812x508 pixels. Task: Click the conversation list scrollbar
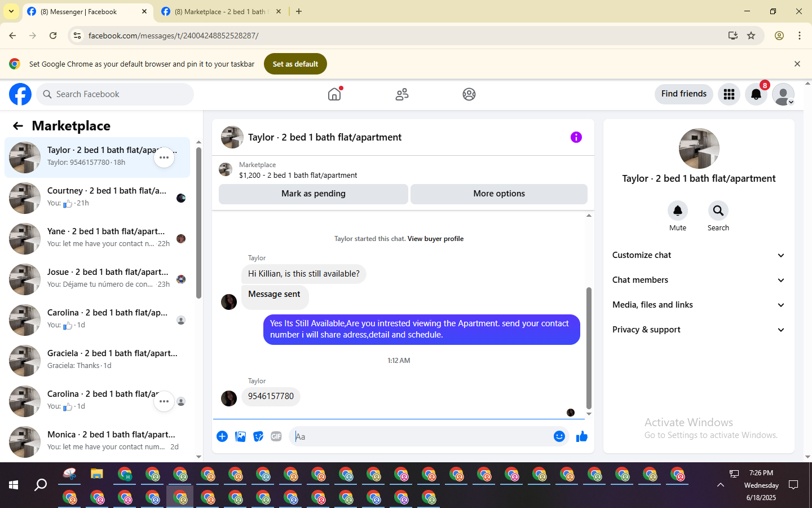(x=198, y=223)
